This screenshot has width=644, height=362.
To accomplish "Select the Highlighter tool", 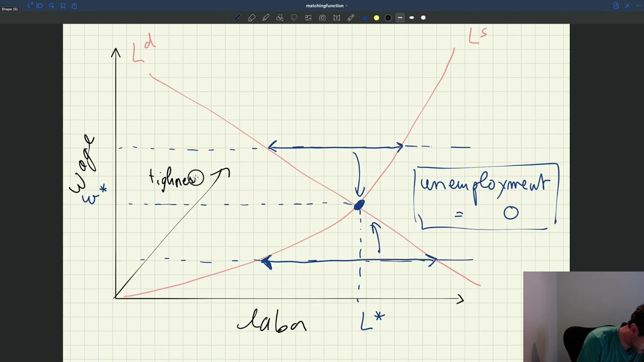I will [266, 18].
